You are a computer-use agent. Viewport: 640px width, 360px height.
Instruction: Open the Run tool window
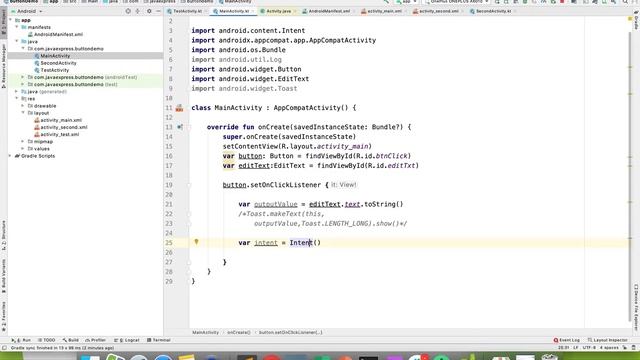(x=21, y=340)
